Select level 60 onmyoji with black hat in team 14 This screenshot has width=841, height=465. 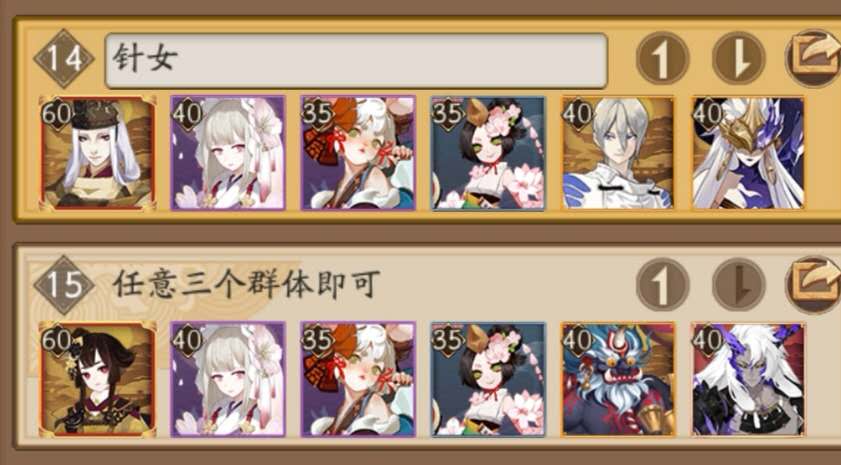[98, 153]
